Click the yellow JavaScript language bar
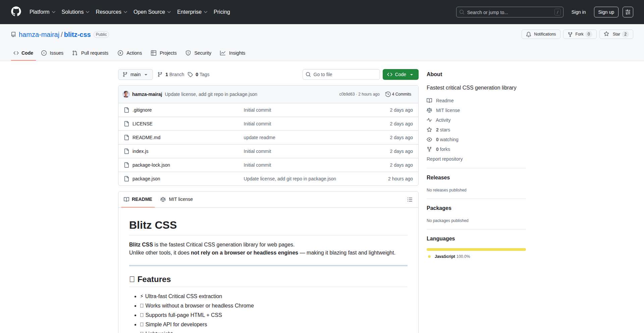 click(x=476, y=249)
